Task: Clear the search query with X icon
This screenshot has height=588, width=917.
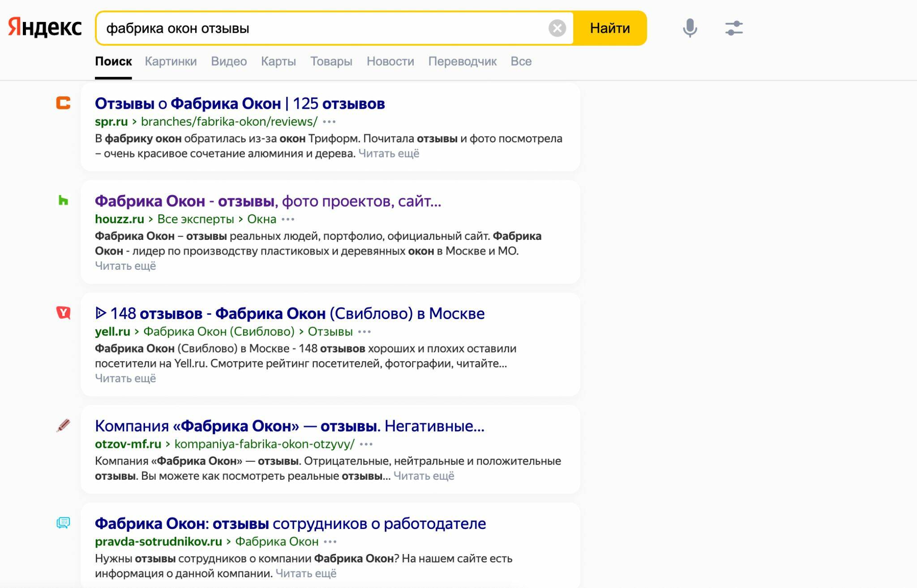Action: point(557,28)
